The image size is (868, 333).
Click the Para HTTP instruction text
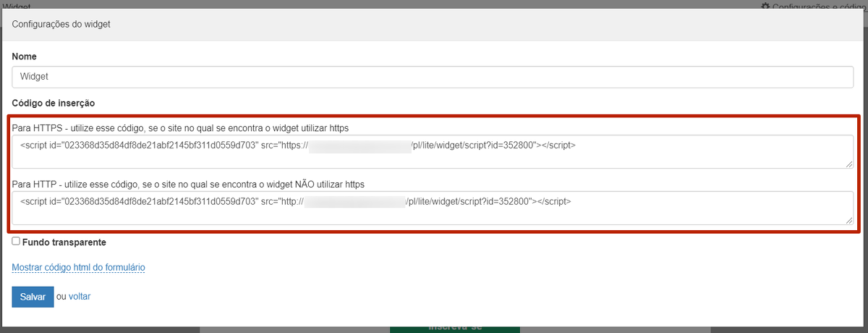[x=188, y=185]
